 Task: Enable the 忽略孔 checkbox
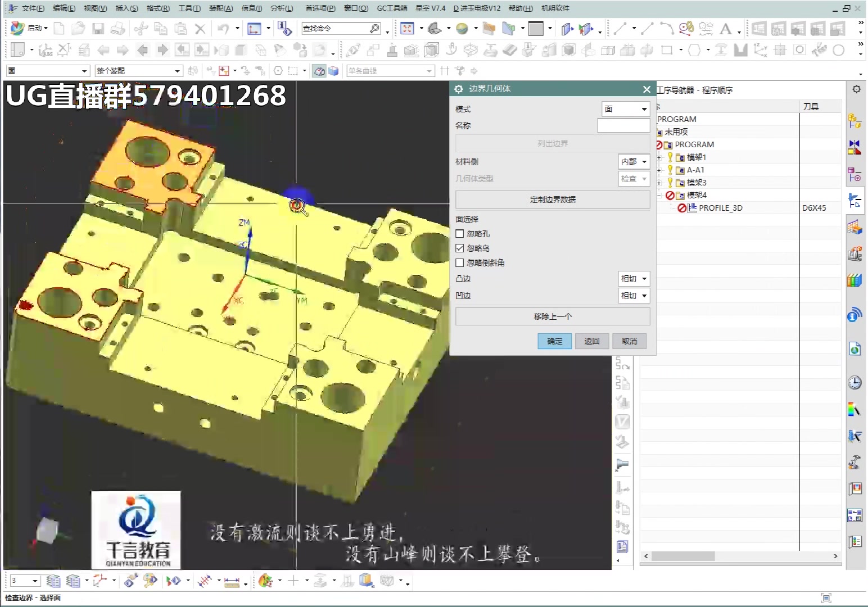point(459,233)
